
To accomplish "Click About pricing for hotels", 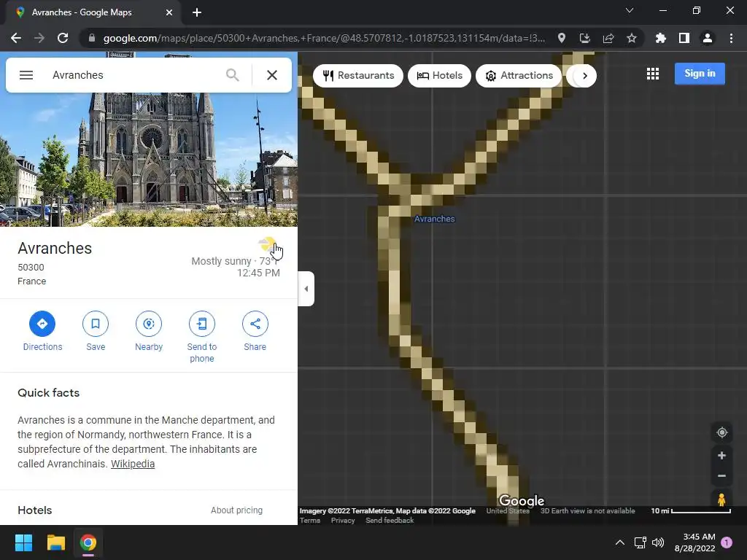I will pos(236,510).
